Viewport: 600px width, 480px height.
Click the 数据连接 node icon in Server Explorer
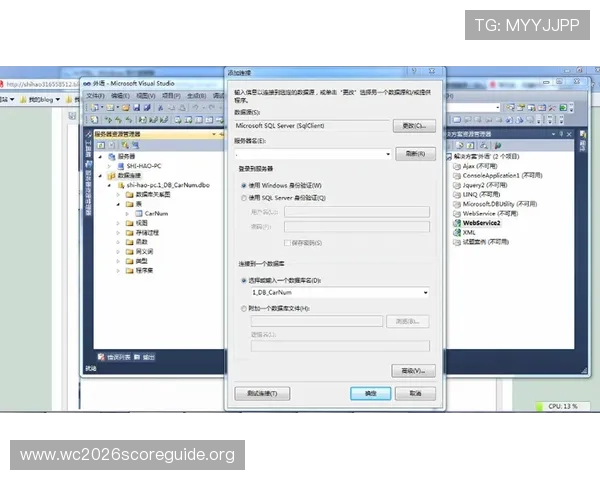(111, 176)
